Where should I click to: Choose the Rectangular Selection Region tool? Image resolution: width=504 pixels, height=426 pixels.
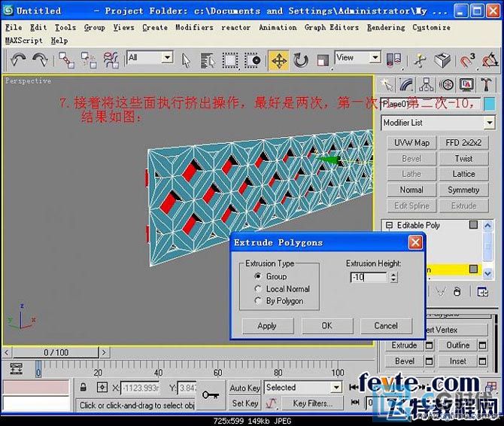[230, 60]
